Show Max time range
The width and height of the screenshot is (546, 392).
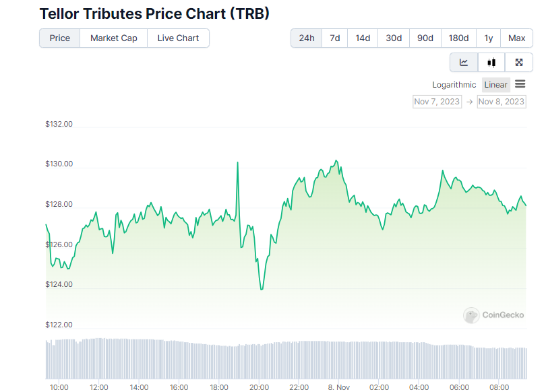pos(516,38)
